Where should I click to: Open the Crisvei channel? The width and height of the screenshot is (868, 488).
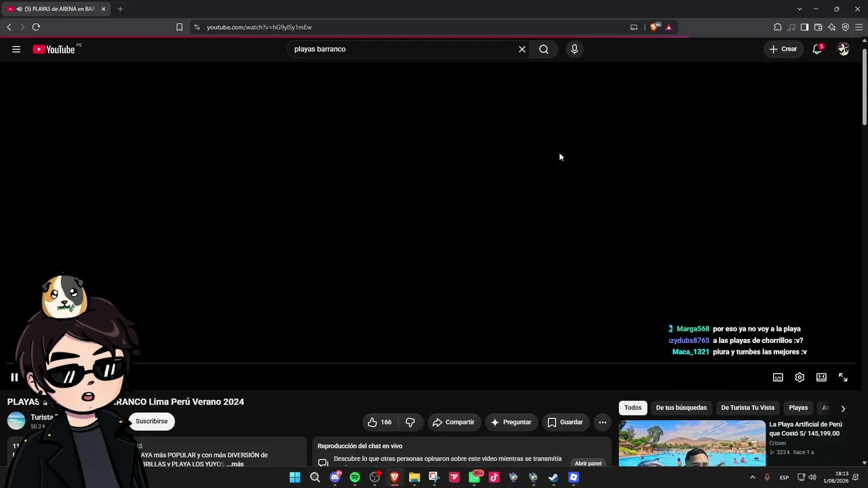coord(778,443)
